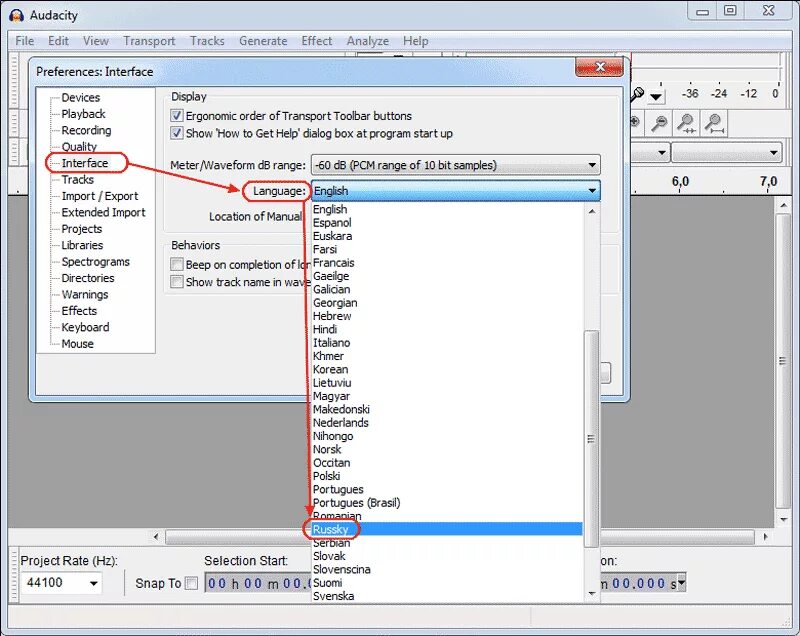This screenshot has width=800, height=636.
Task: Click the Selection Start time field
Action: [259, 583]
